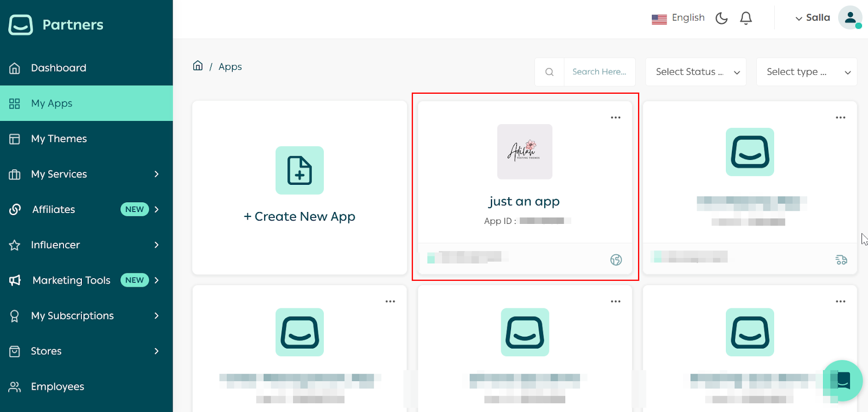Open three-dot menu on just an app card
Viewport: 868px width, 412px height.
(x=615, y=118)
